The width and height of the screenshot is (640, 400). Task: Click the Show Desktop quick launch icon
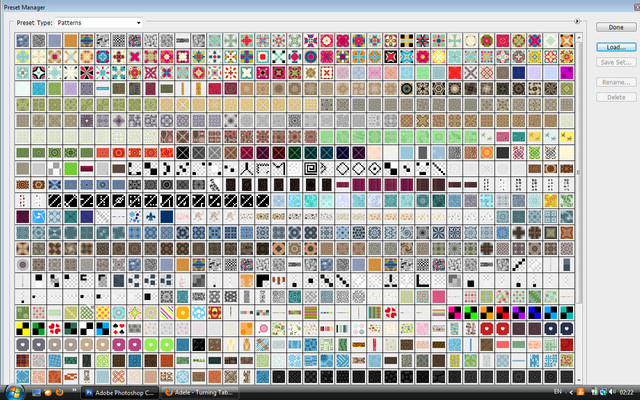tap(36, 393)
